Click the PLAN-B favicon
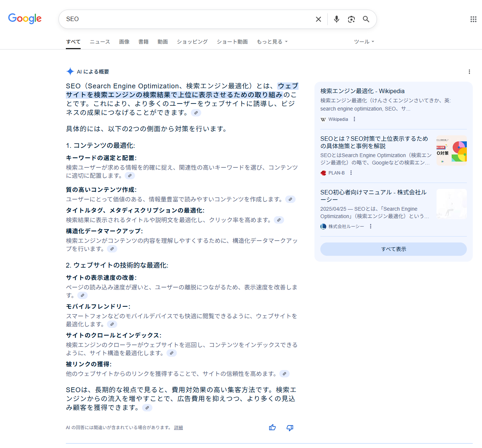The height and width of the screenshot is (448, 482). (x=323, y=173)
